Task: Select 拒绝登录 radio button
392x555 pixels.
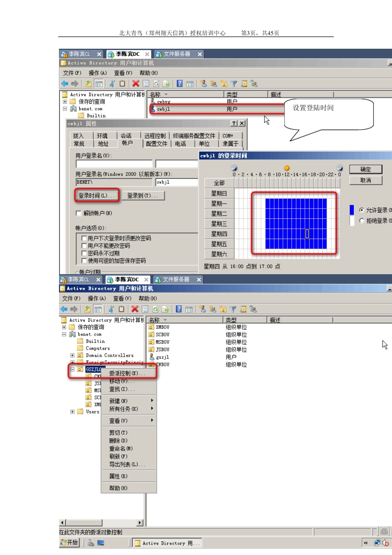Action: (362, 221)
